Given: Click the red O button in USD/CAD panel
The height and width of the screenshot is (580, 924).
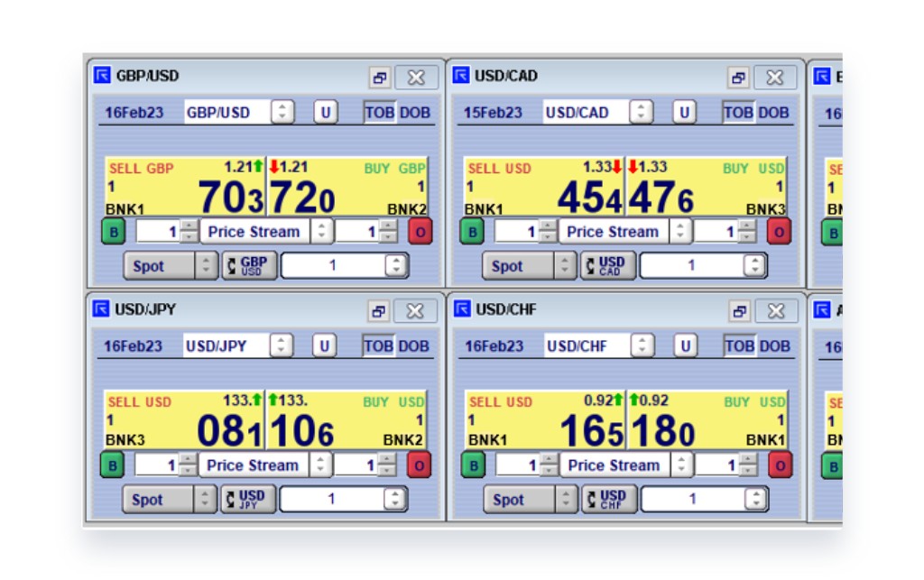Looking at the screenshot, I should (779, 232).
